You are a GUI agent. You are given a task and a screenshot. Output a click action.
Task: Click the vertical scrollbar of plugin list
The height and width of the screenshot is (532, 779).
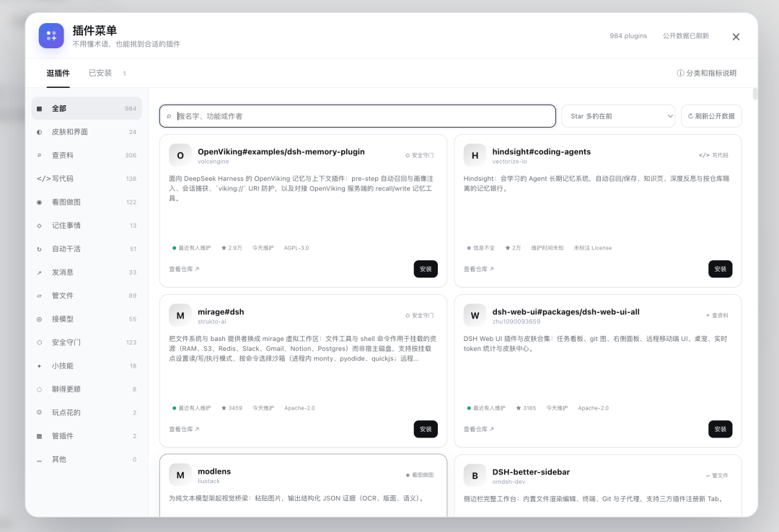pyautogui.click(x=755, y=94)
